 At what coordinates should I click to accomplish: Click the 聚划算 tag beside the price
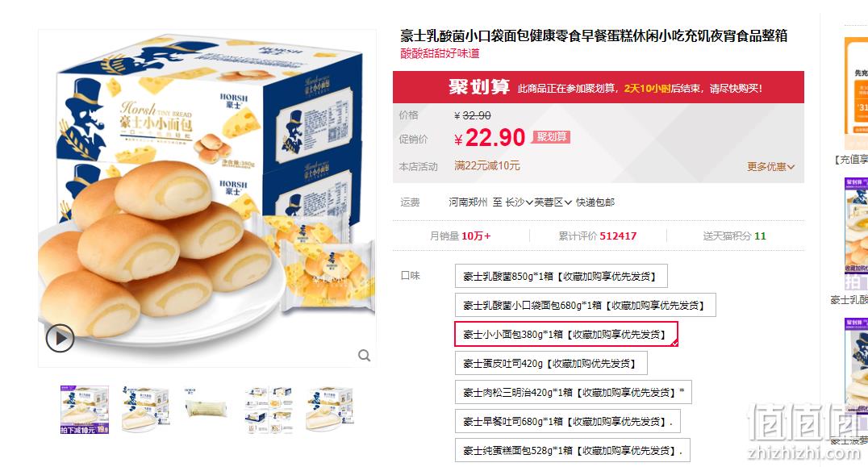tap(551, 136)
